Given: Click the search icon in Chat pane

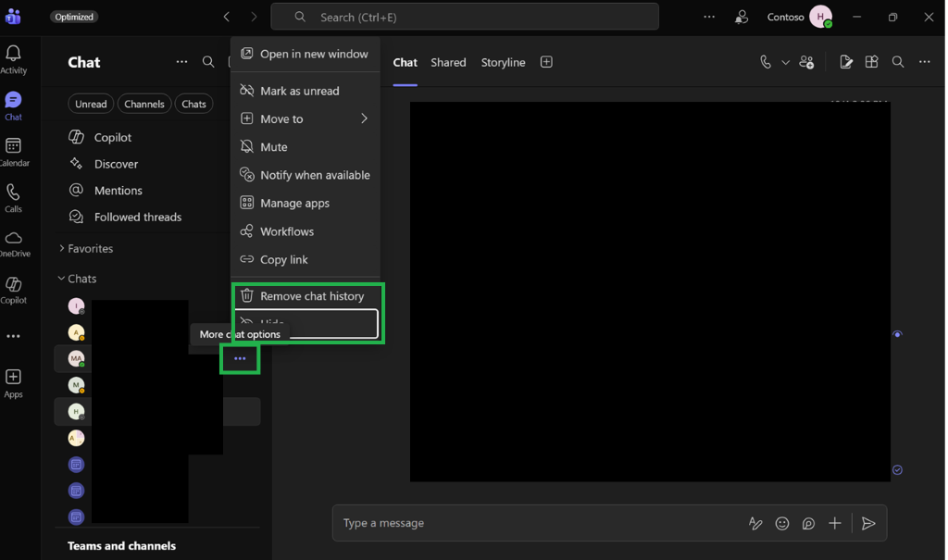Looking at the screenshot, I should coord(208,62).
